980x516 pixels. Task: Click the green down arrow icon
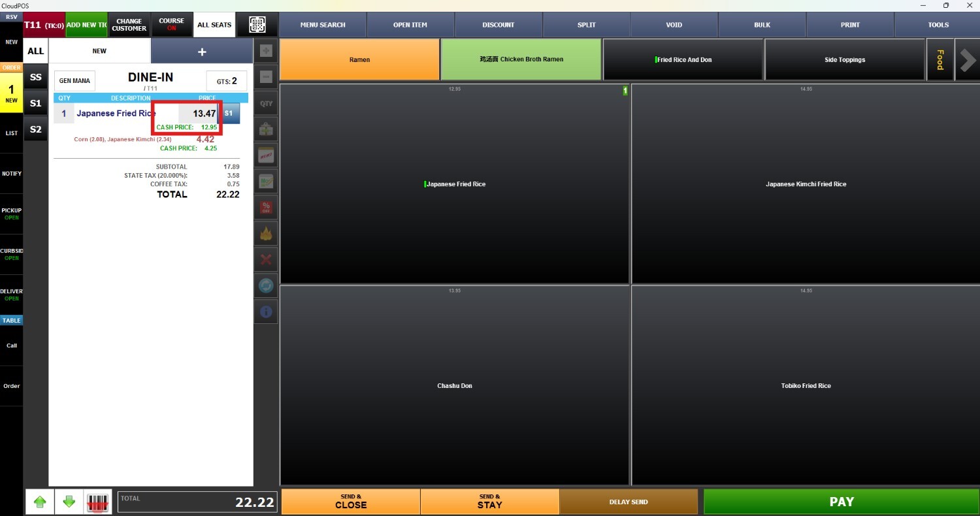click(69, 502)
